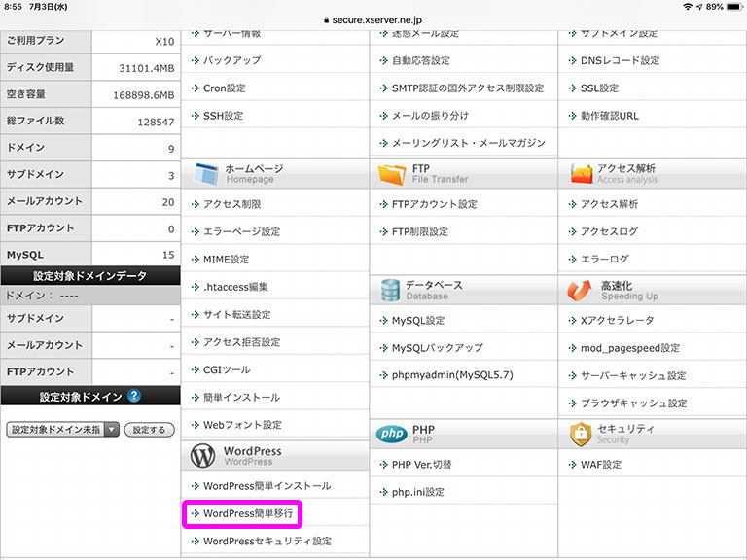Click the total file count 128547
This screenshot has height=560, width=747.
tap(156, 122)
